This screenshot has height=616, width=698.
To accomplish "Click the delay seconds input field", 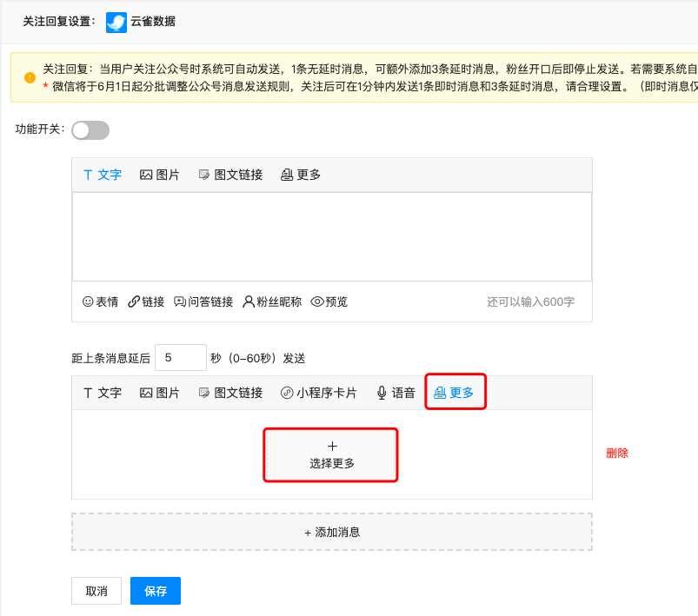I will 180,357.
